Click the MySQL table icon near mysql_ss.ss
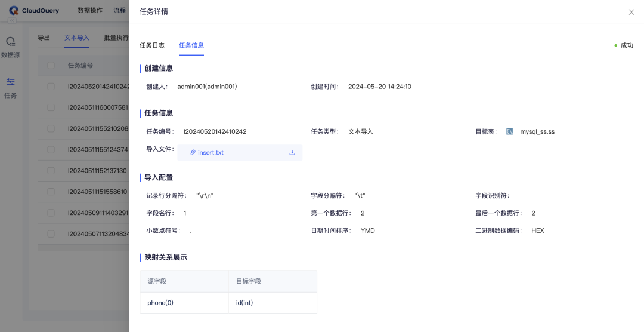 click(x=509, y=131)
